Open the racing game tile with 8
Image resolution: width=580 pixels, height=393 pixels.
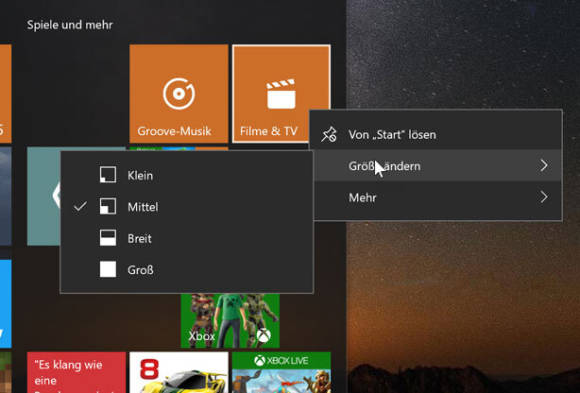point(179,372)
